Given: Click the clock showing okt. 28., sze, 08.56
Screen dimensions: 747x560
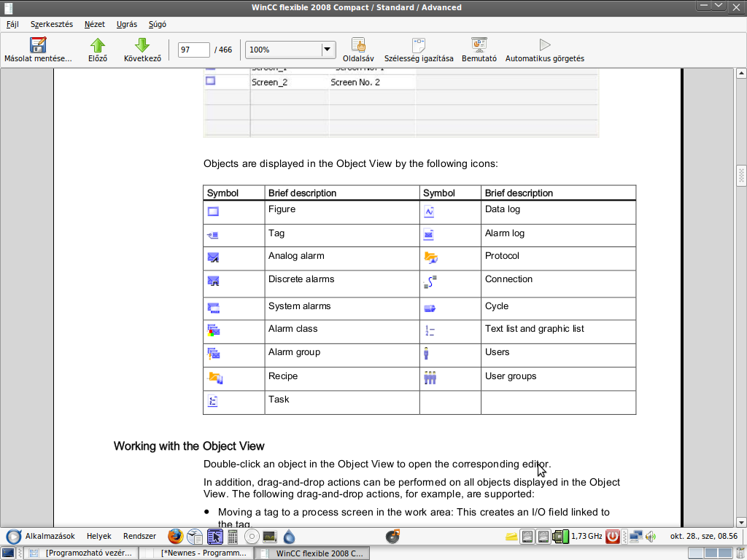Looking at the screenshot, I should (x=704, y=536).
